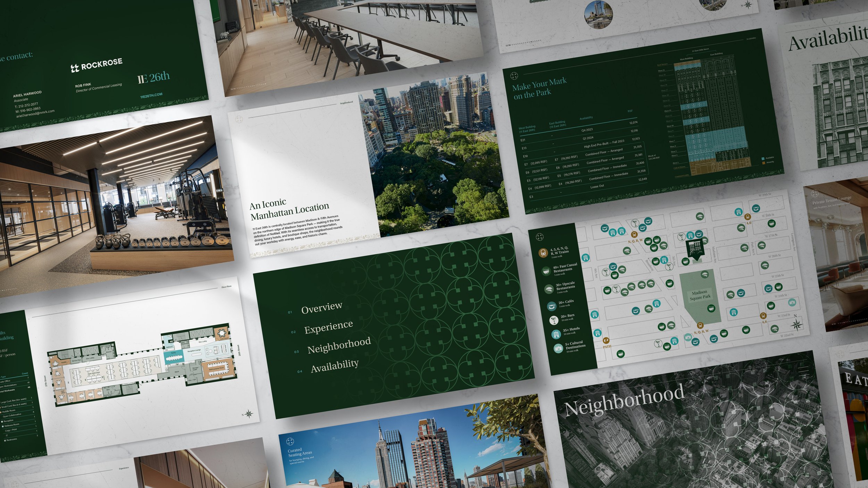The height and width of the screenshot is (488, 868).
Task: Click the 4,6 subway icon near W 23rd St
Action: (763, 315)
